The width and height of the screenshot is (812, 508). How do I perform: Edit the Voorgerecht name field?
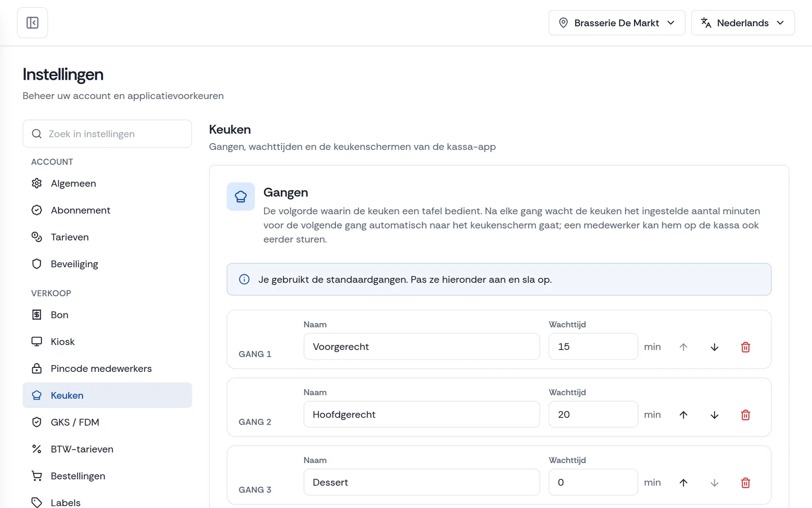(422, 346)
